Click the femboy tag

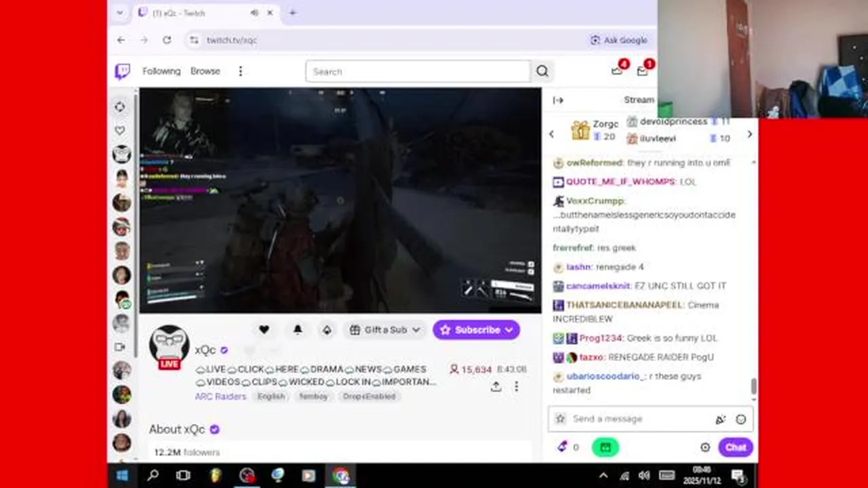[x=313, y=396]
